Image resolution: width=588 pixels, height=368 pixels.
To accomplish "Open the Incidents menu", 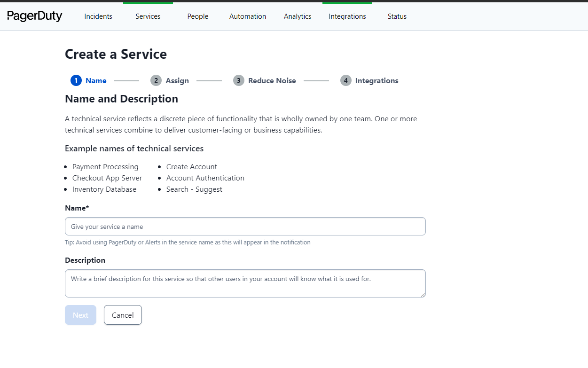I will pyautogui.click(x=98, y=16).
